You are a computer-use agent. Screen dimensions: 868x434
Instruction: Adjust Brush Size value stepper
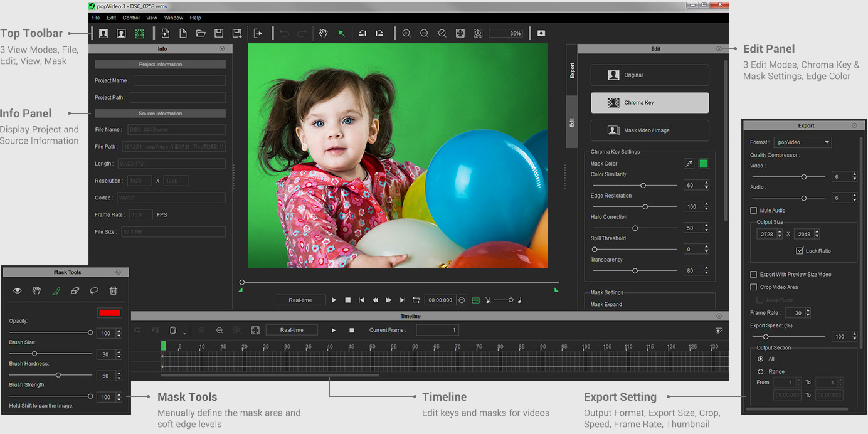point(119,354)
